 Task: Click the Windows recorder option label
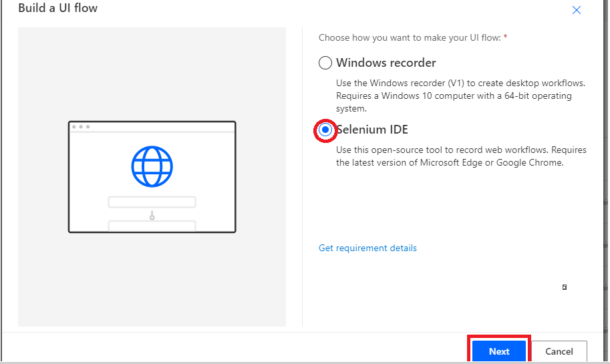pos(386,63)
